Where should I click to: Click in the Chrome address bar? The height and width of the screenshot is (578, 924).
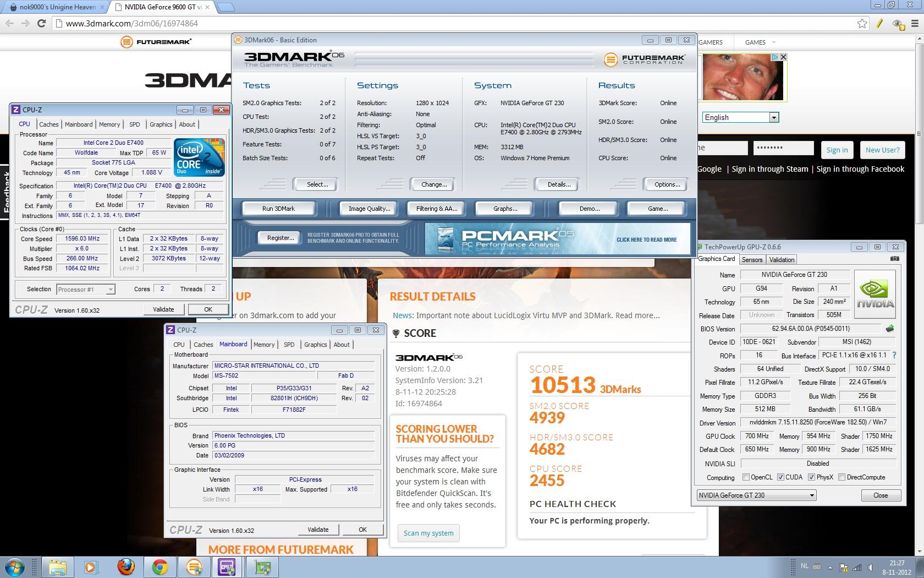pos(457,23)
